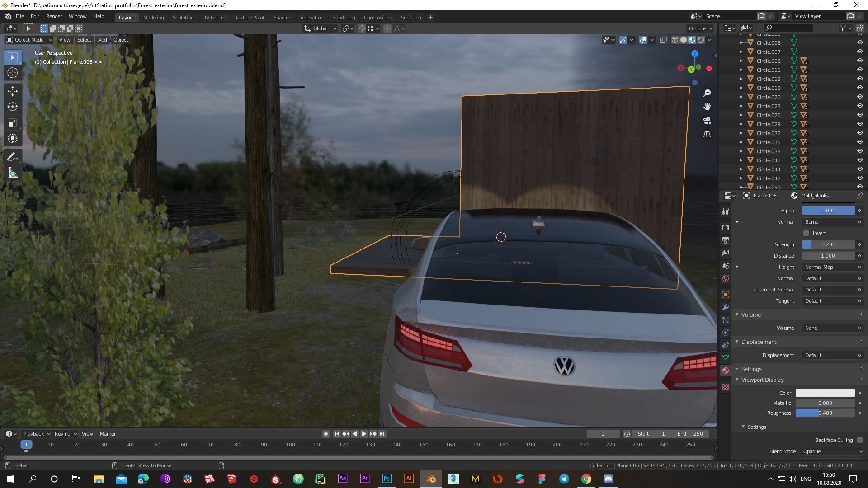868x488 pixels.
Task: Switch to wireframe viewport shading
Action: (675, 40)
